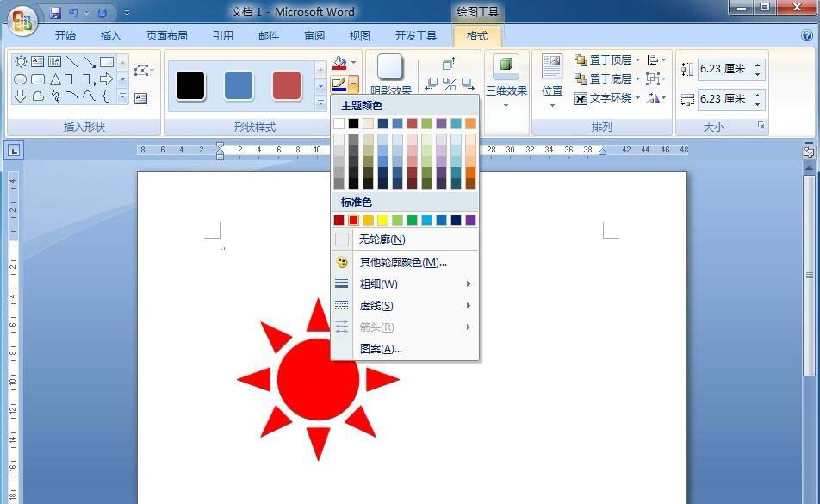The height and width of the screenshot is (504, 820).
Task: Open the 引用 (References) tab
Action: [223, 35]
